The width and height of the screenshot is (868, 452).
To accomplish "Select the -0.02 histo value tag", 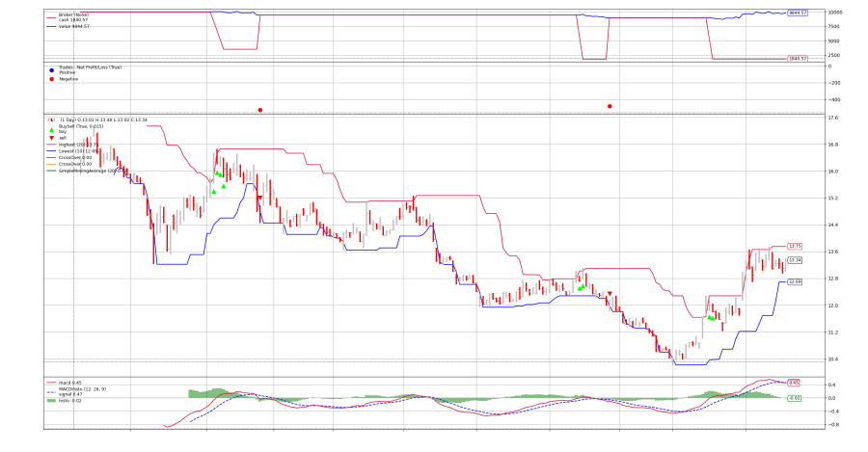I will pyautogui.click(x=794, y=398).
